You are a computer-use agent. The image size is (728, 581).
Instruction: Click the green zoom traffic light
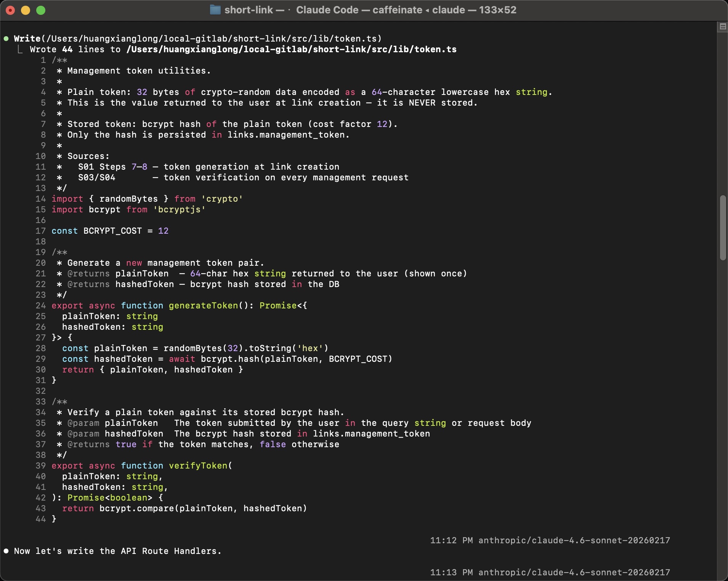(x=40, y=10)
